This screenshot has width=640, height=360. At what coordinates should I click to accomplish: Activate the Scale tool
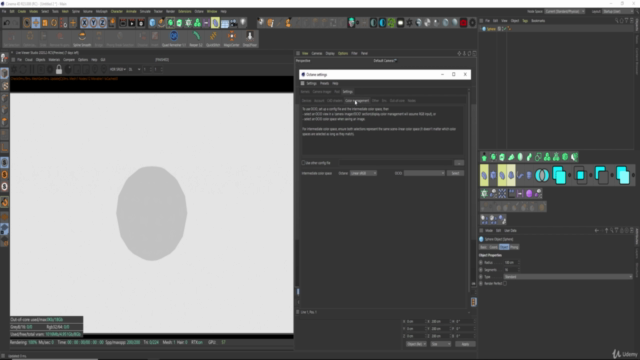[45, 23]
